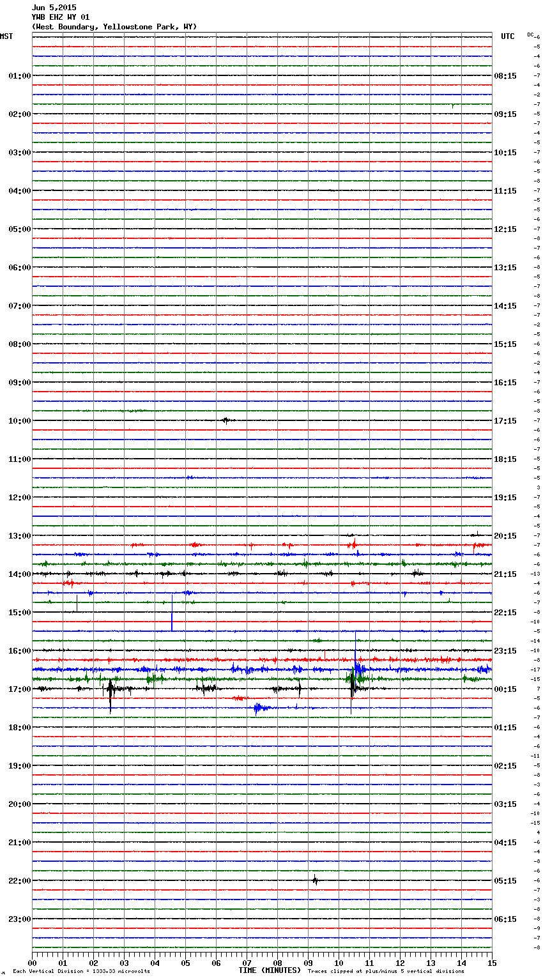Pick minute 15 on the bottom axis
This screenshot has height=980, width=543.
pyautogui.click(x=492, y=963)
